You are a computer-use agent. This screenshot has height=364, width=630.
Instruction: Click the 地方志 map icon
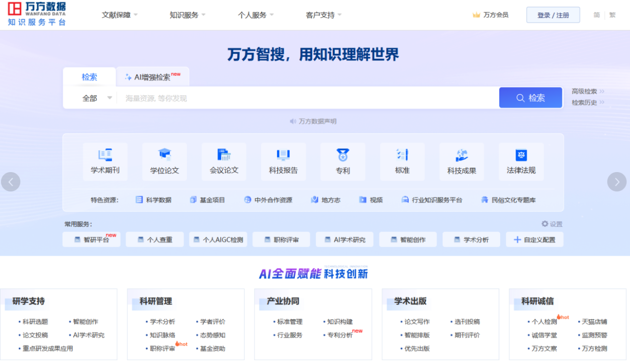pyautogui.click(x=314, y=200)
